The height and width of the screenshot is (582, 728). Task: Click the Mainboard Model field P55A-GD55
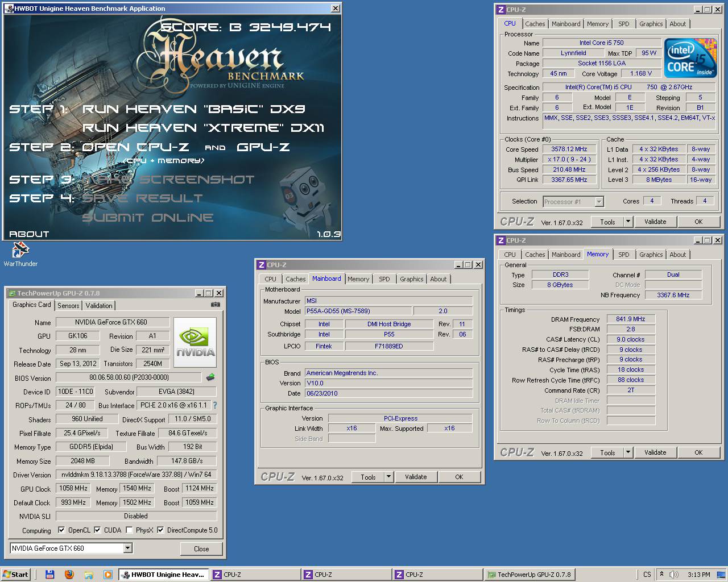click(359, 311)
